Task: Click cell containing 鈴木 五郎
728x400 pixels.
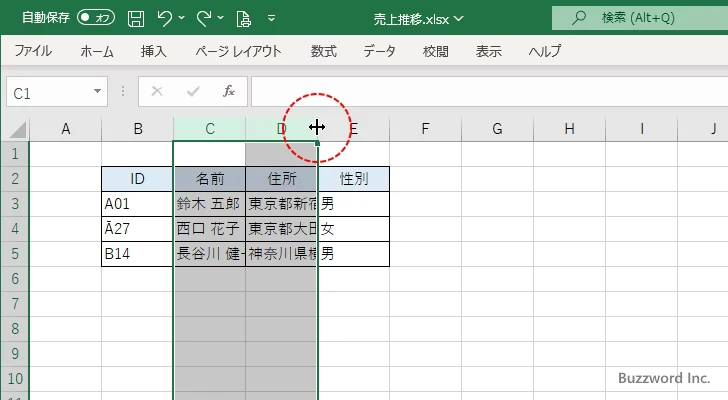Action: click(x=209, y=204)
